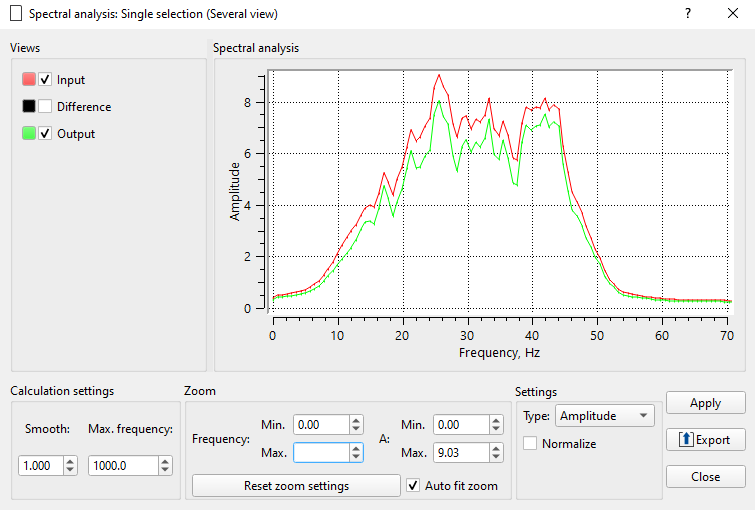
Task: Click the red Input color swatch
Action: (28, 80)
